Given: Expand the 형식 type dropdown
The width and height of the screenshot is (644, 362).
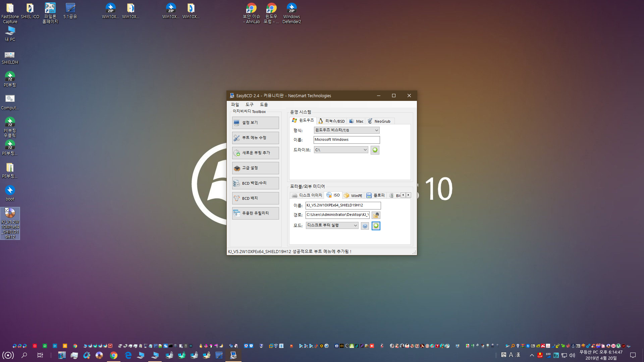Looking at the screenshot, I should [x=346, y=130].
